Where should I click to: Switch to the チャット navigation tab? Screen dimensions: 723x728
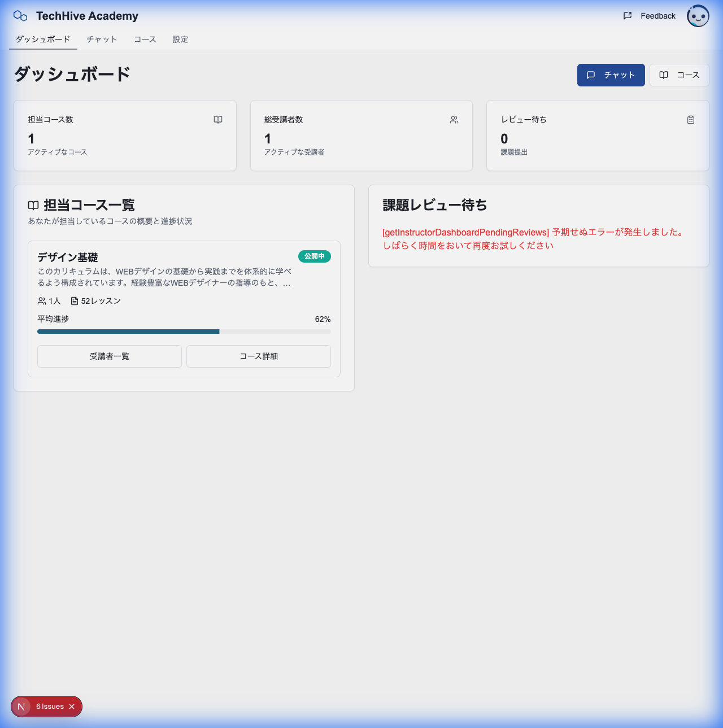coord(102,39)
